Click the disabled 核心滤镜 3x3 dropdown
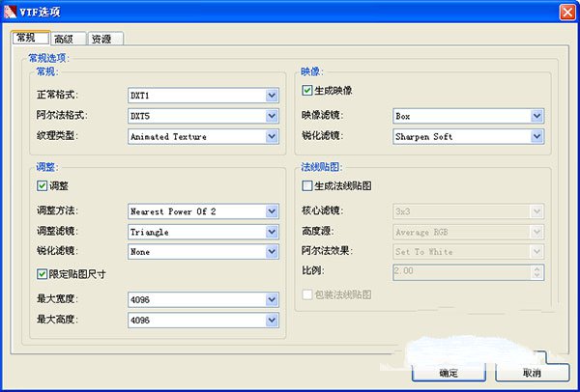The image size is (580, 392). point(468,211)
